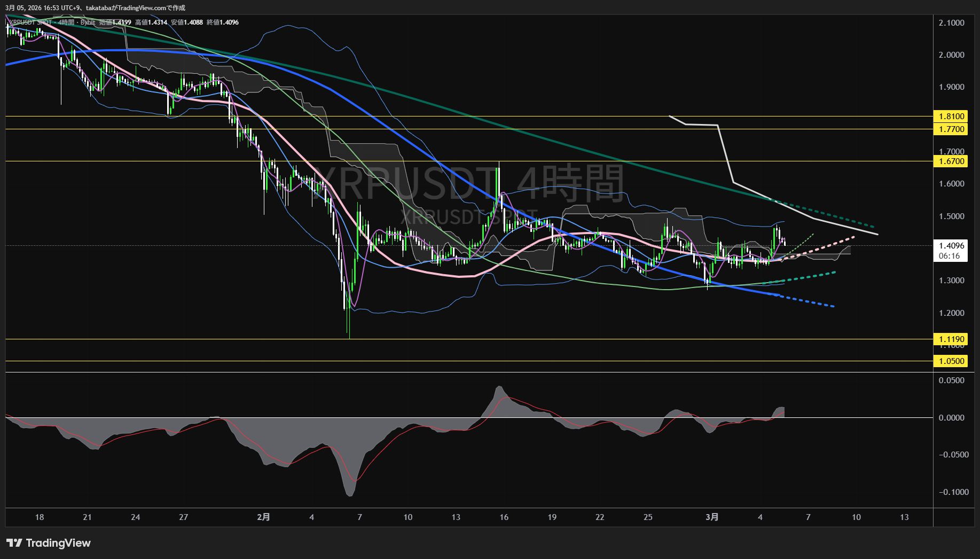Click the TradingView logo at bottom left
Screen dimensions: 980x559
coord(49,543)
